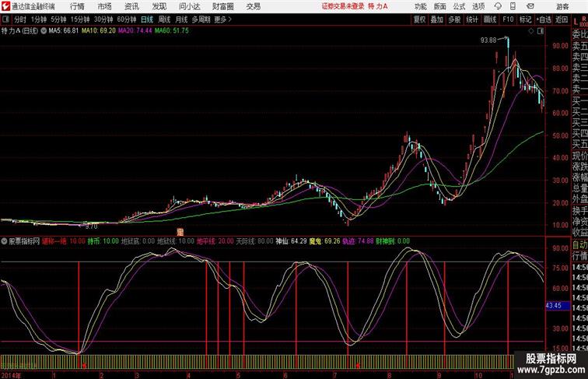Screen dimensions: 588x379
Task: Open the mail envelope icon
Action: [530, 6]
